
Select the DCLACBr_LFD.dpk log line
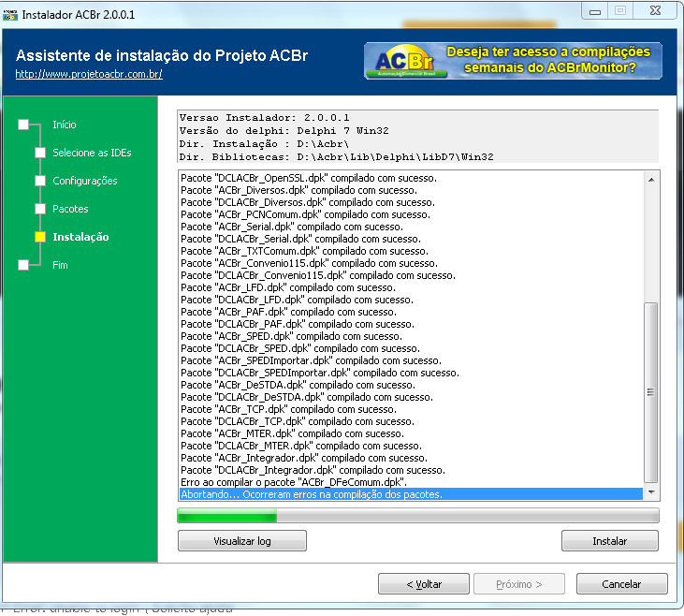pos(411,300)
